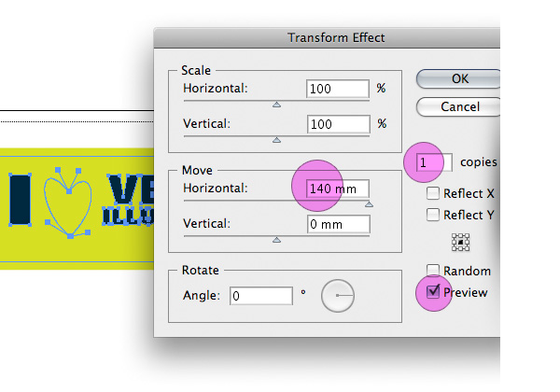Click the Scale Horizontal percent field
Image resolution: width=560 pixels, height=392 pixels.
click(338, 89)
